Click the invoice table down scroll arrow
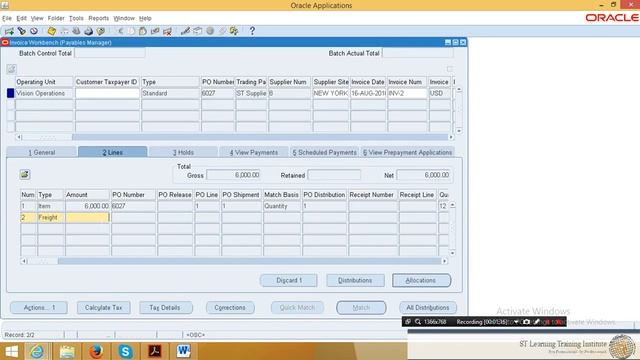Viewport: 640px width, 360px height. (x=459, y=131)
